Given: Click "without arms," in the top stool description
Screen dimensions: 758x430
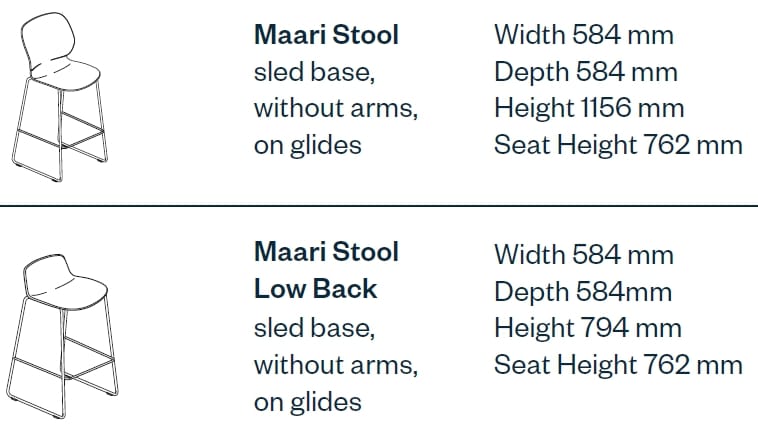Looking at the screenshot, I should pos(335,108).
